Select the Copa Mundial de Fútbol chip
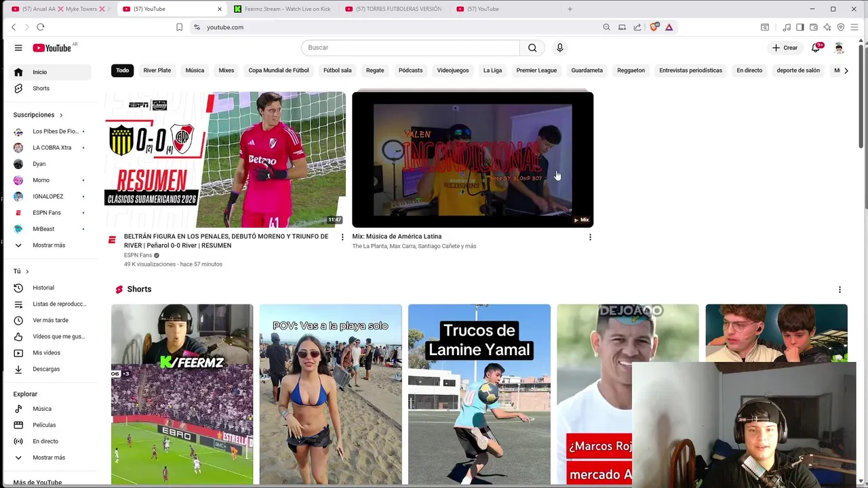This screenshot has height=488, width=868. tap(279, 70)
